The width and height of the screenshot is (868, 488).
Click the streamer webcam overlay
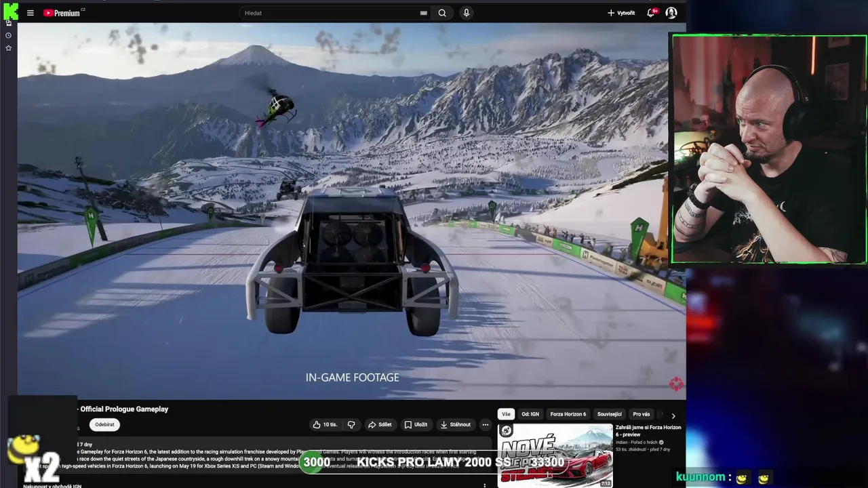point(769,149)
